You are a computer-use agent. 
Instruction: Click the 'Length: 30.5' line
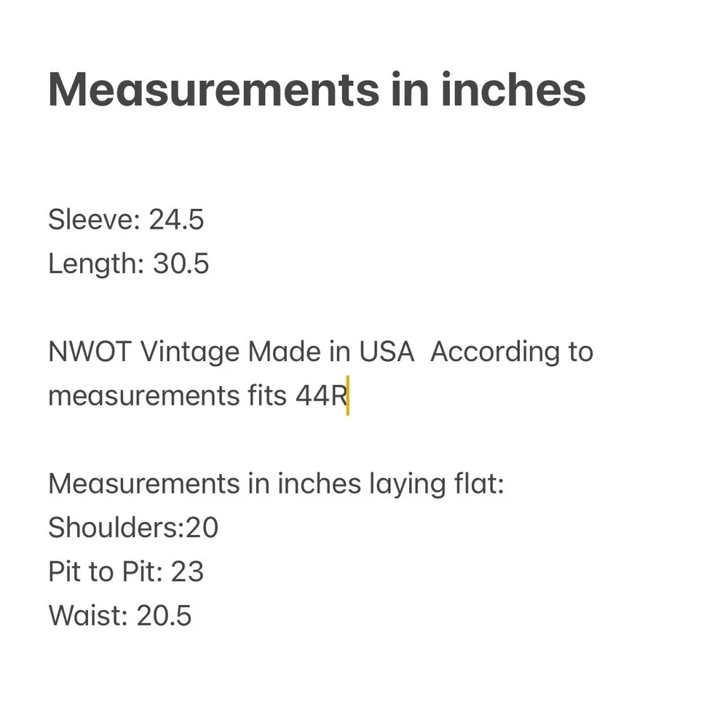click(129, 264)
